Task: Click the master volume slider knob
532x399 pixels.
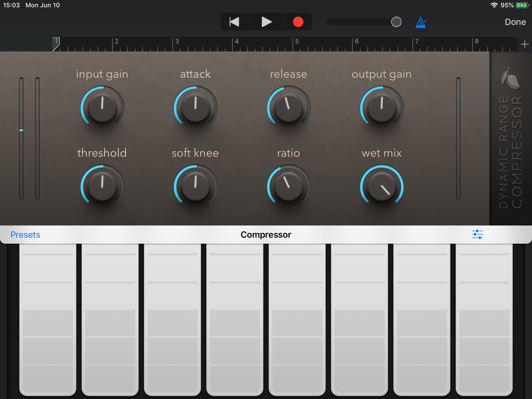Action: tap(396, 22)
